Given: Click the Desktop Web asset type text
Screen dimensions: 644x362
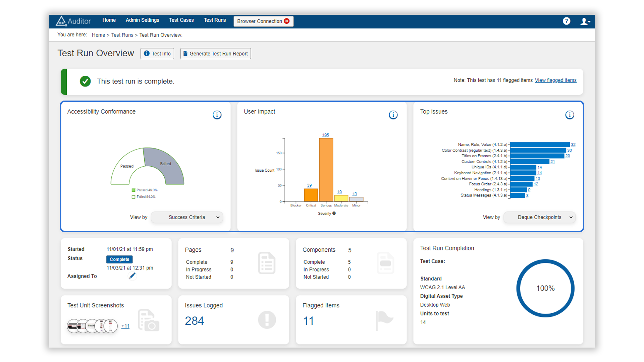Looking at the screenshot, I should (x=435, y=305).
